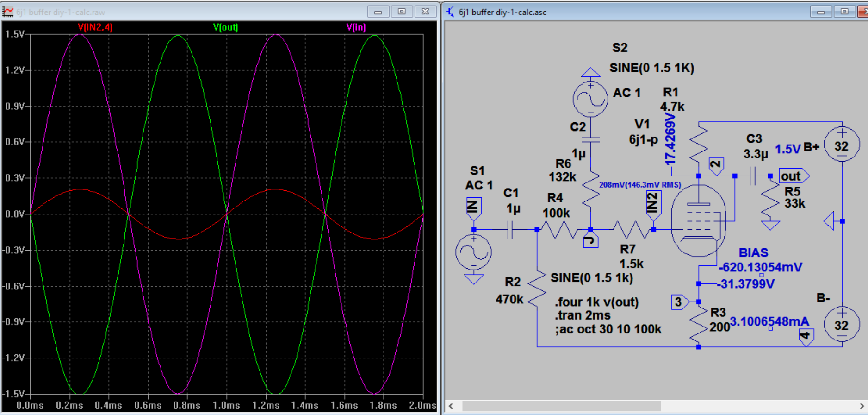The width and height of the screenshot is (868, 415).
Task: Select the C1 1µ capacitor symbol
Action: click(x=510, y=229)
